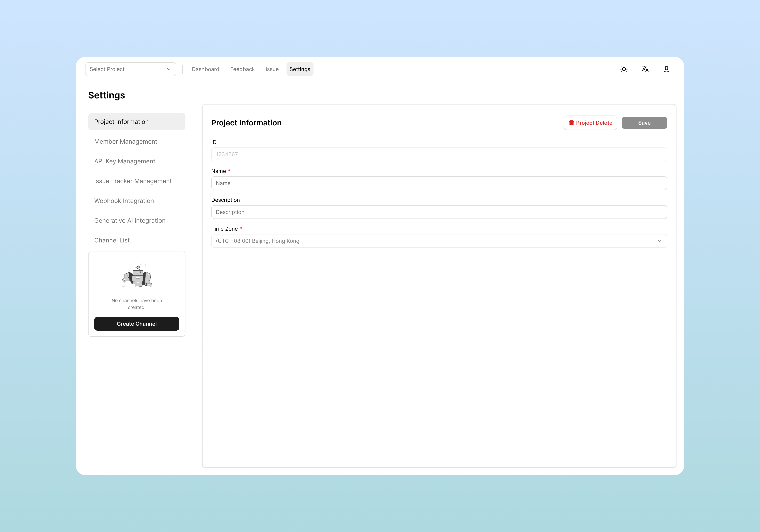Viewport: 760px width, 532px height.
Task: Click into the Description field
Action: [439, 212]
